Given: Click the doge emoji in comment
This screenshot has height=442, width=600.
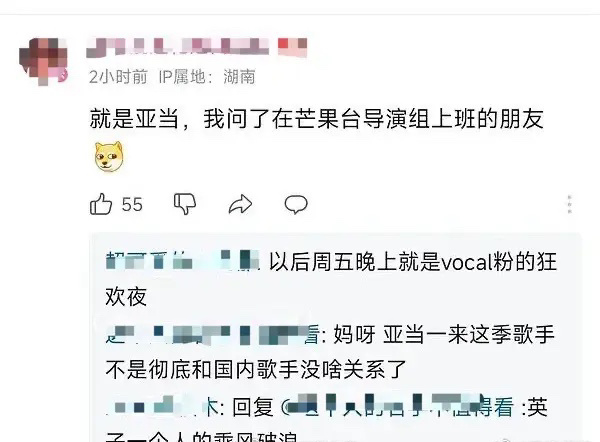Looking at the screenshot, I should point(109,156).
